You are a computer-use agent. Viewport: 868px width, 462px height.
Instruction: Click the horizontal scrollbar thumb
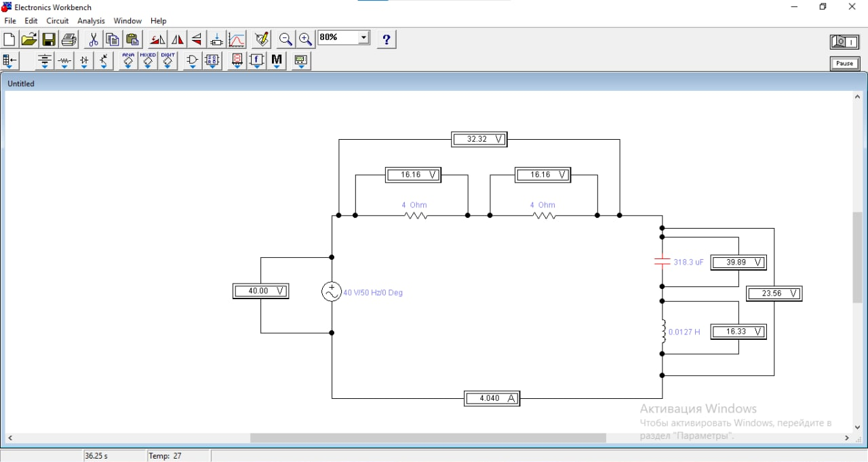pos(428,438)
